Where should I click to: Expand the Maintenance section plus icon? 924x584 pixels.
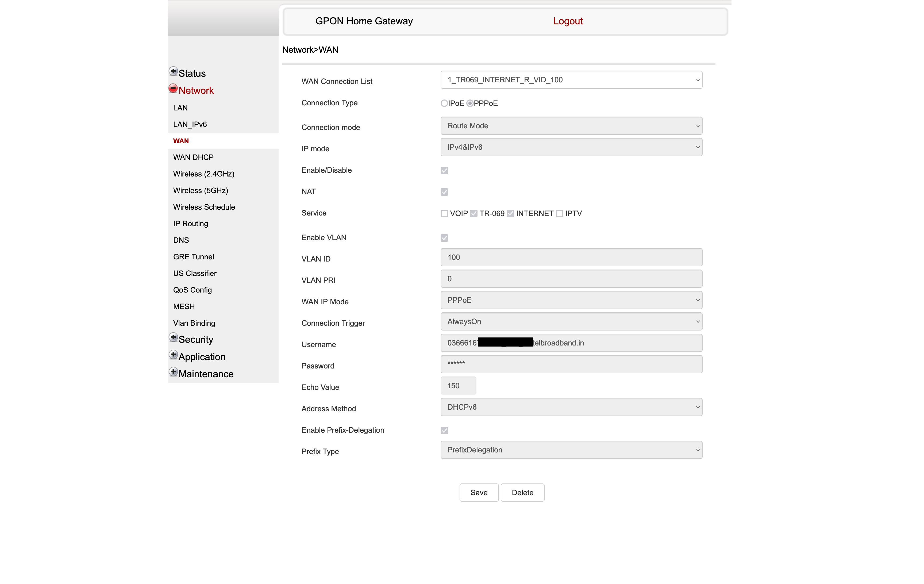coord(173,372)
